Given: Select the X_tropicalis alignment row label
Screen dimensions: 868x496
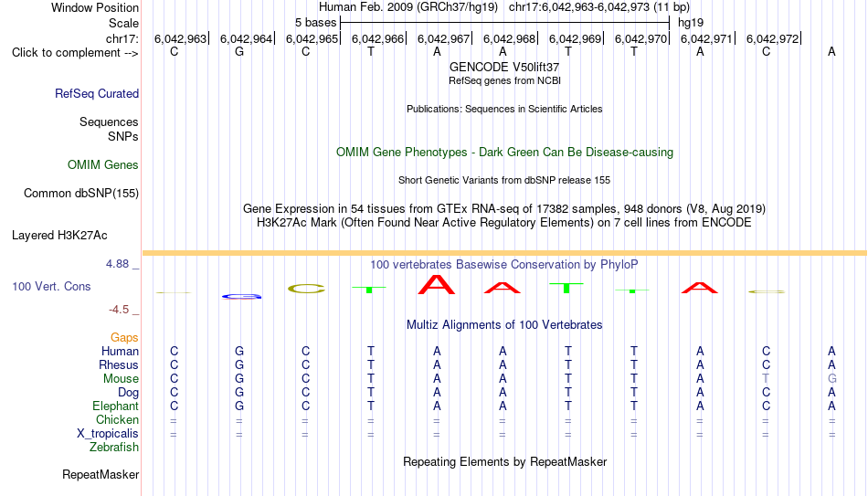Looking at the screenshot, I should coord(108,434).
